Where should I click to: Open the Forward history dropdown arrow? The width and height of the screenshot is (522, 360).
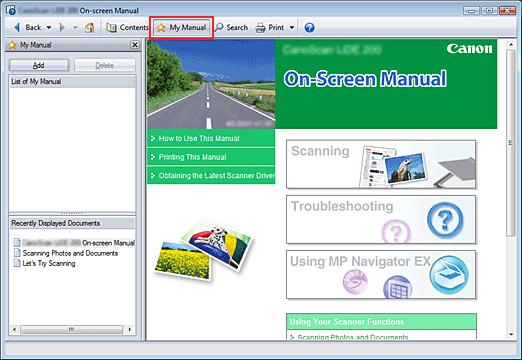tap(75, 27)
